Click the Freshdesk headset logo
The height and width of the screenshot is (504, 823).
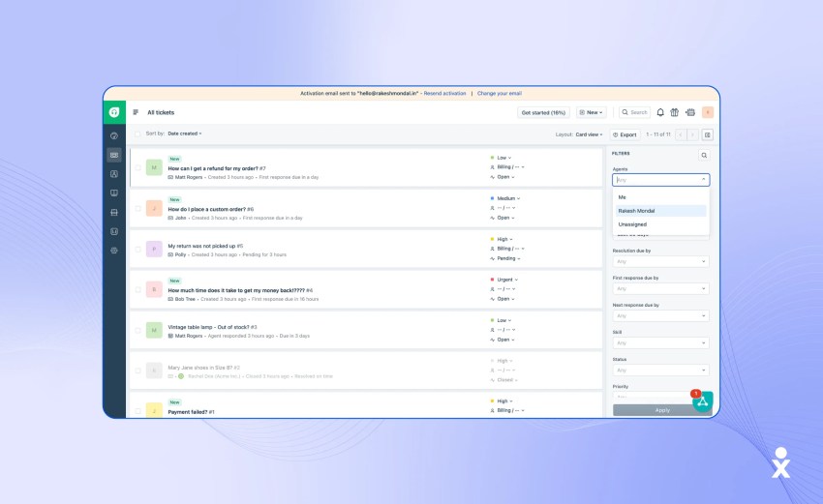pyautogui.click(x=114, y=112)
